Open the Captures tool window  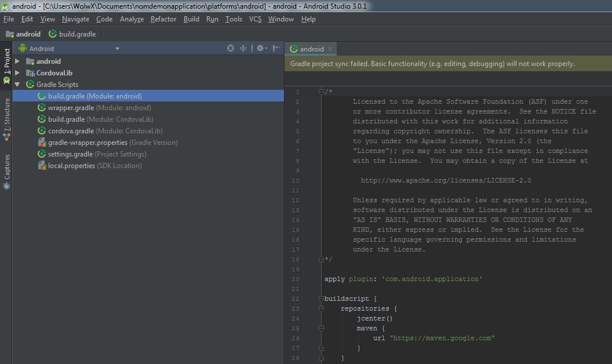point(6,171)
